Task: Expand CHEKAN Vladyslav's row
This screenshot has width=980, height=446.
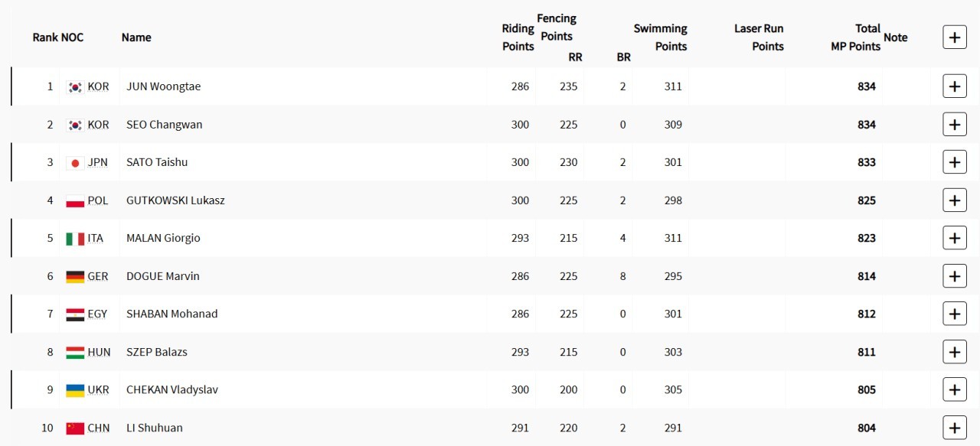Action: click(x=954, y=389)
